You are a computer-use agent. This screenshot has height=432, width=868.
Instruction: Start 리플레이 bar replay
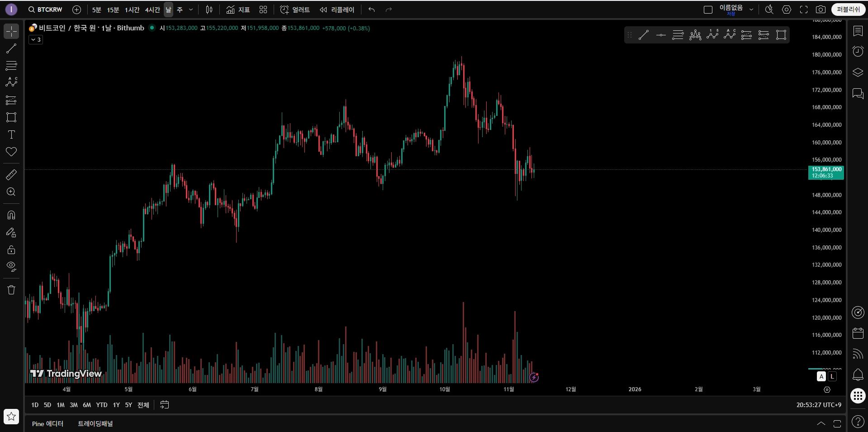point(337,10)
